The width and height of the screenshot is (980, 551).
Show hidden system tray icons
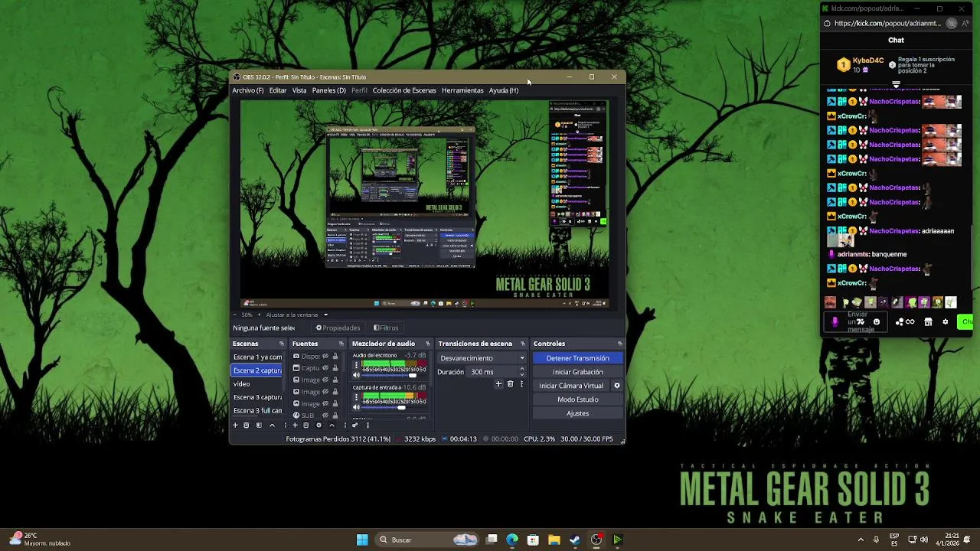pos(861,540)
